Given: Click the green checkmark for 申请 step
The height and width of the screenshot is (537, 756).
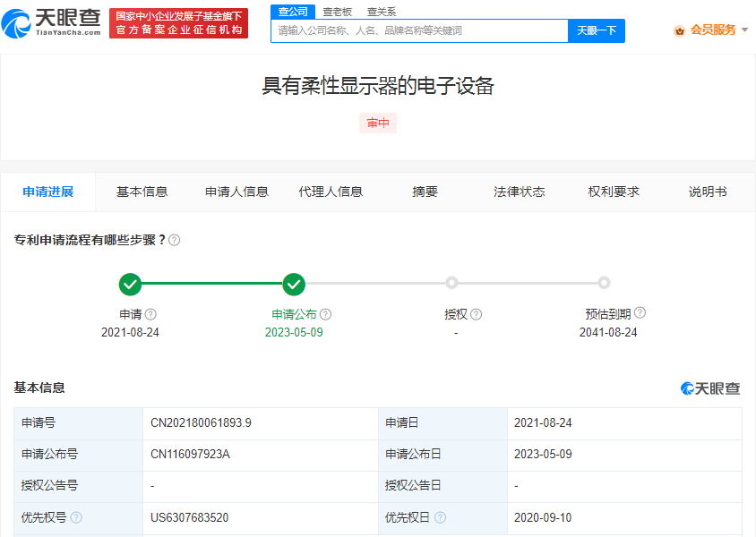Looking at the screenshot, I should click(x=130, y=284).
